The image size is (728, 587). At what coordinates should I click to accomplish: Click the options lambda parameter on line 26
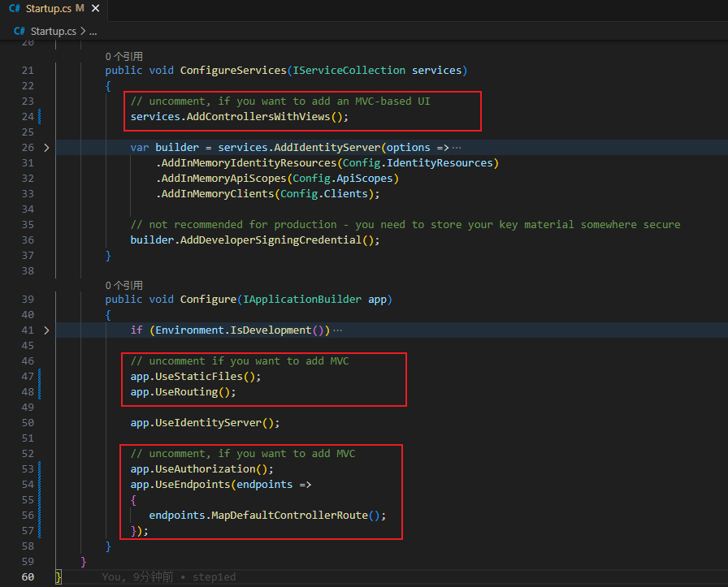click(x=409, y=148)
